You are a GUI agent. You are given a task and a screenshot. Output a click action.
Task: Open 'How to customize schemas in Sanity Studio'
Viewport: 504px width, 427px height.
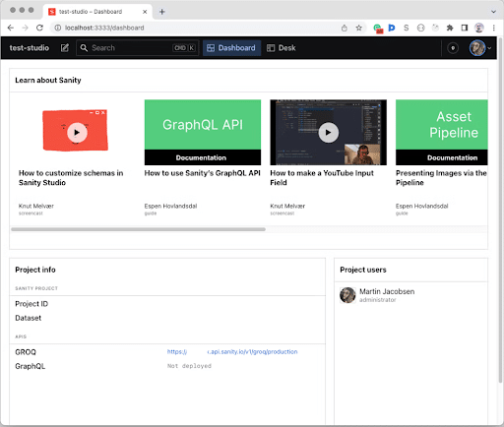[x=71, y=178]
